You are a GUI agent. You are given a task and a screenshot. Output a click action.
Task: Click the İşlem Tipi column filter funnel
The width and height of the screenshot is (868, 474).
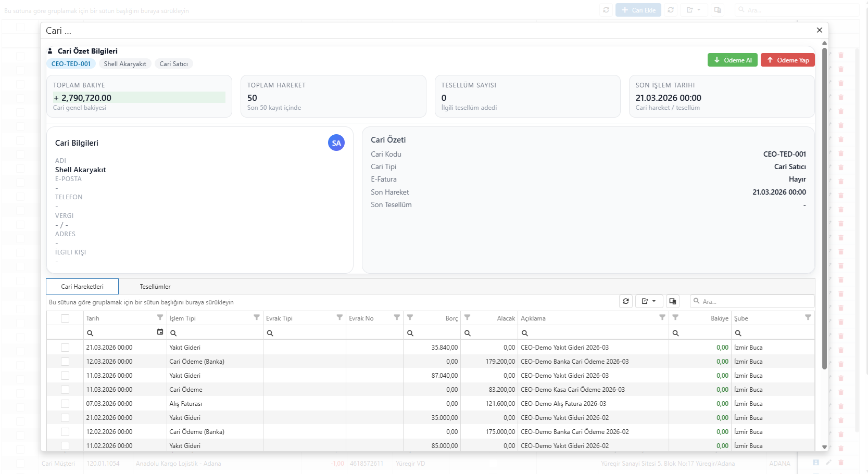[x=256, y=317]
